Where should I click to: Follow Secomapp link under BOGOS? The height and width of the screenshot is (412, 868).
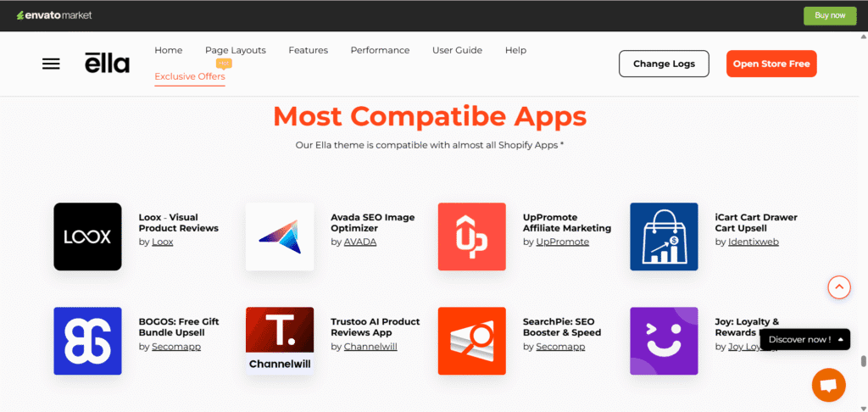point(176,347)
